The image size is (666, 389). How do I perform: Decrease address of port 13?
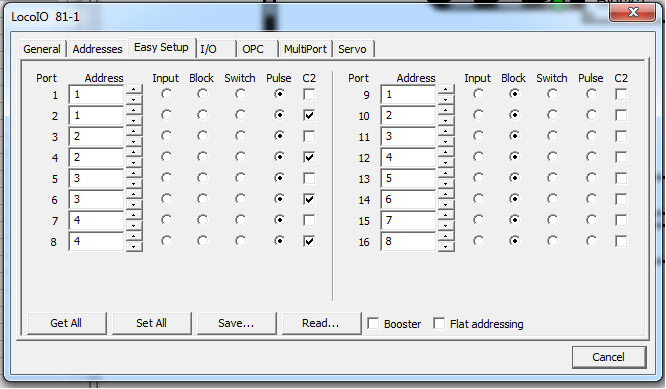tap(446, 184)
